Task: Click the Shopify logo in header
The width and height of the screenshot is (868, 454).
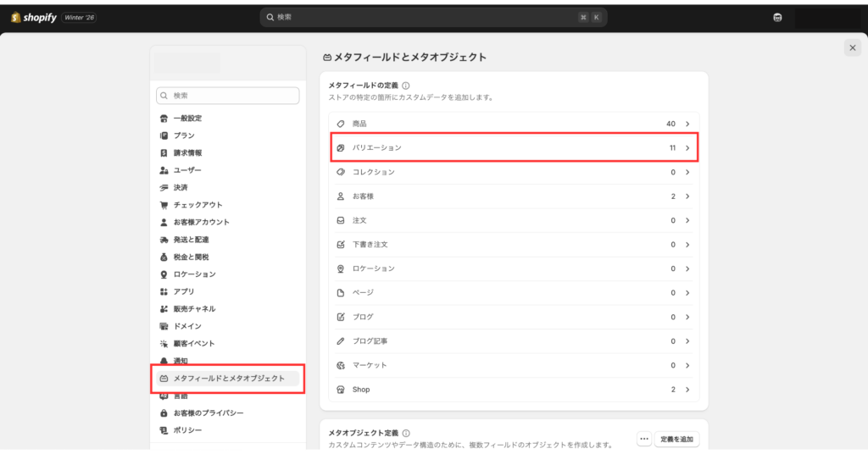Action: coord(33,18)
